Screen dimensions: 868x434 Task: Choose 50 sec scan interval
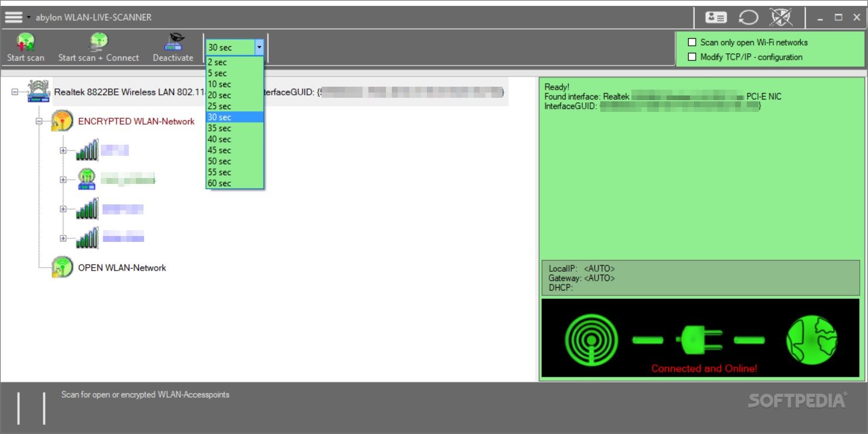coord(235,161)
